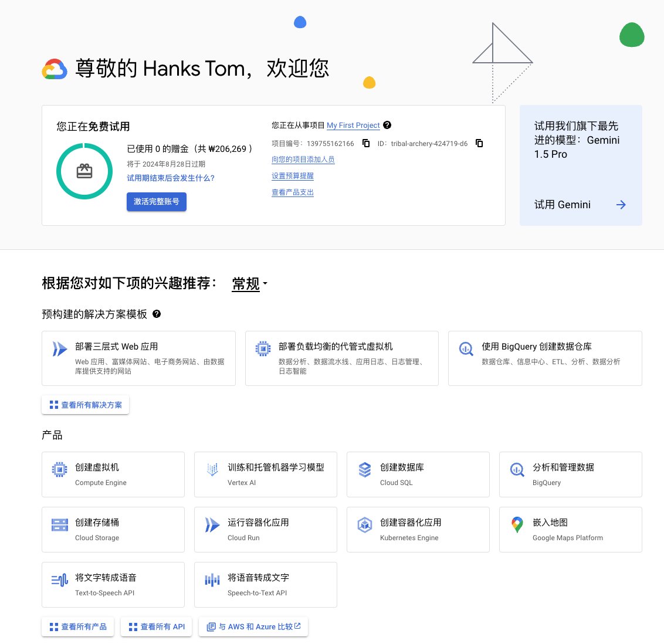Click the Speech-to-Text API icon
Screen dimensions: 664x644
click(212, 579)
